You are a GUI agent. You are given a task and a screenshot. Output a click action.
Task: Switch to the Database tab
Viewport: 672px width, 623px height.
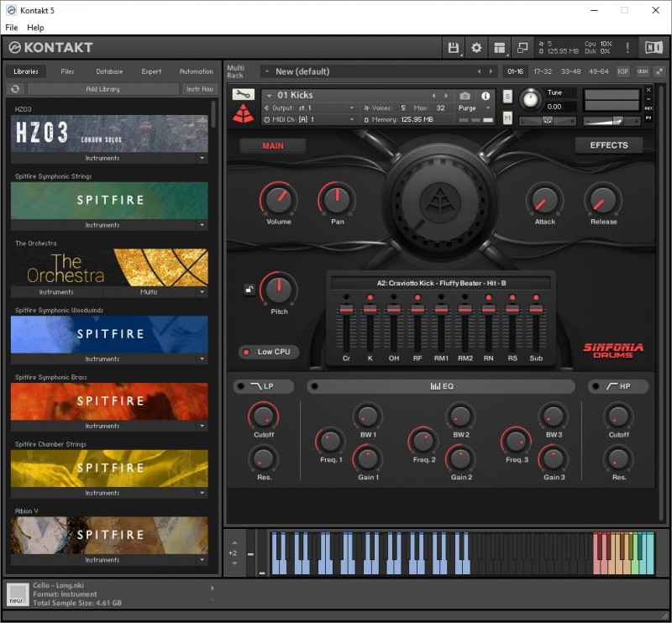coord(109,71)
